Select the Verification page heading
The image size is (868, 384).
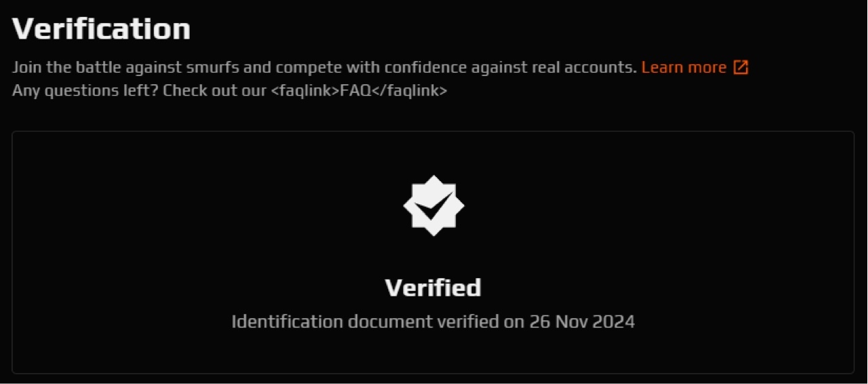point(102,29)
